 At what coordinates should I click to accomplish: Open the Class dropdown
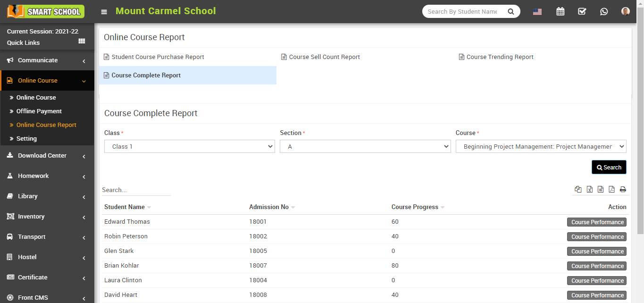[189, 146]
